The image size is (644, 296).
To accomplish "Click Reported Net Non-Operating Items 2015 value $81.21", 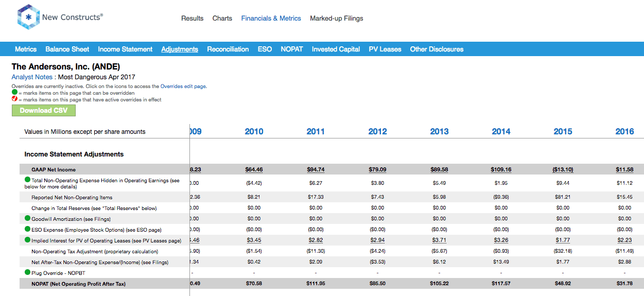I will tap(563, 197).
